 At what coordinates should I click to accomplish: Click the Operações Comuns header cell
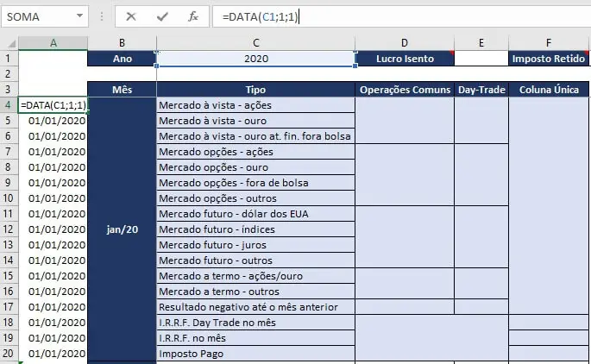[x=405, y=90]
